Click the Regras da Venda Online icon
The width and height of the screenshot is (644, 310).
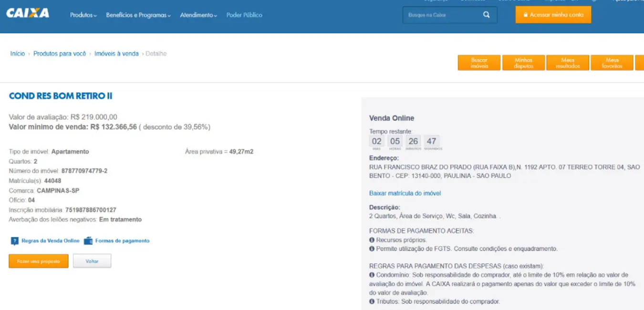point(15,241)
